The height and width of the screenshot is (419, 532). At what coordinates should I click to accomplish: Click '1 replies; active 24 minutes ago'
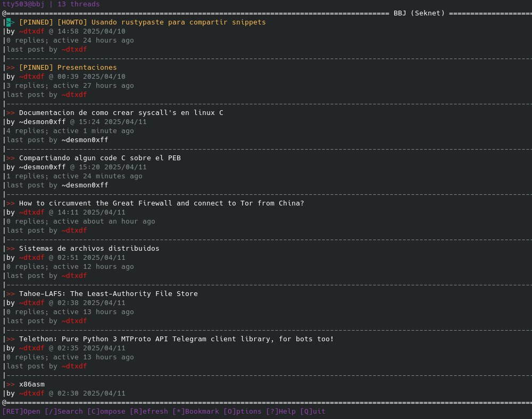(74, 176)
